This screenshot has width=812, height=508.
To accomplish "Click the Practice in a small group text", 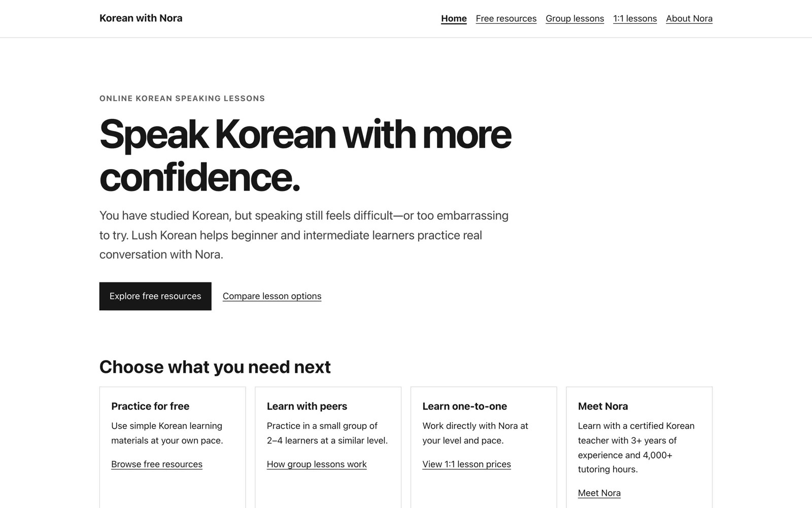I will 327,433.
